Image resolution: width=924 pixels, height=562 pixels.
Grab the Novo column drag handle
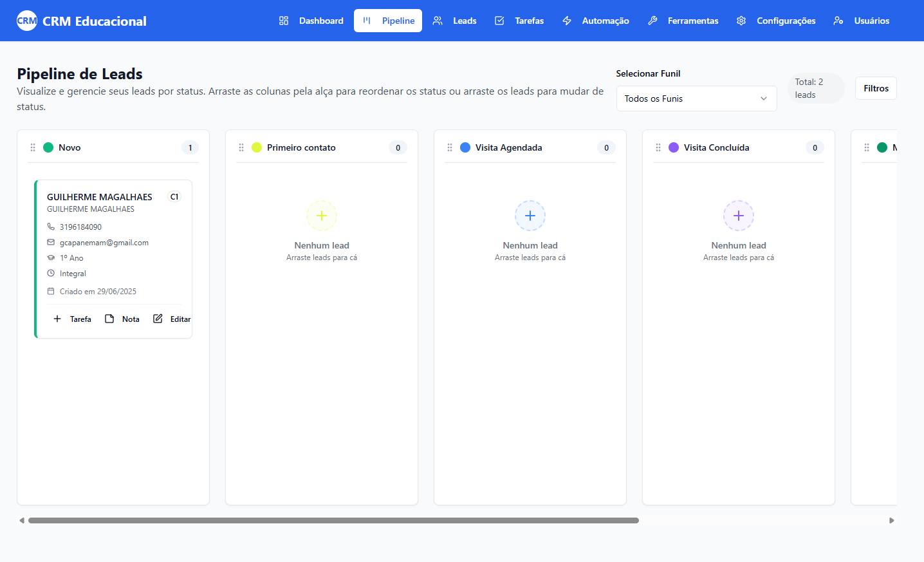[x=33, y=147]
